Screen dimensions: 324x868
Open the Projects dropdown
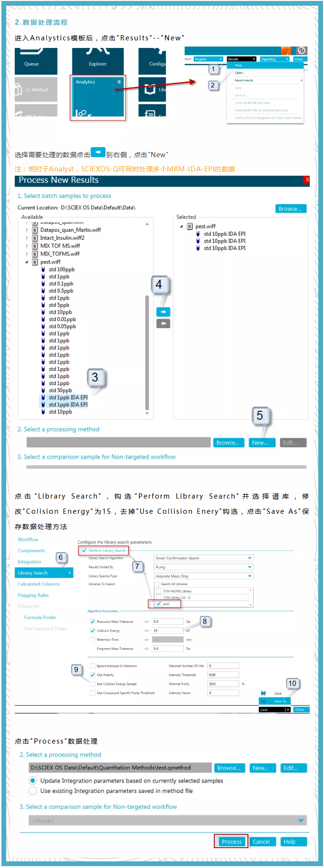point(208,59)
